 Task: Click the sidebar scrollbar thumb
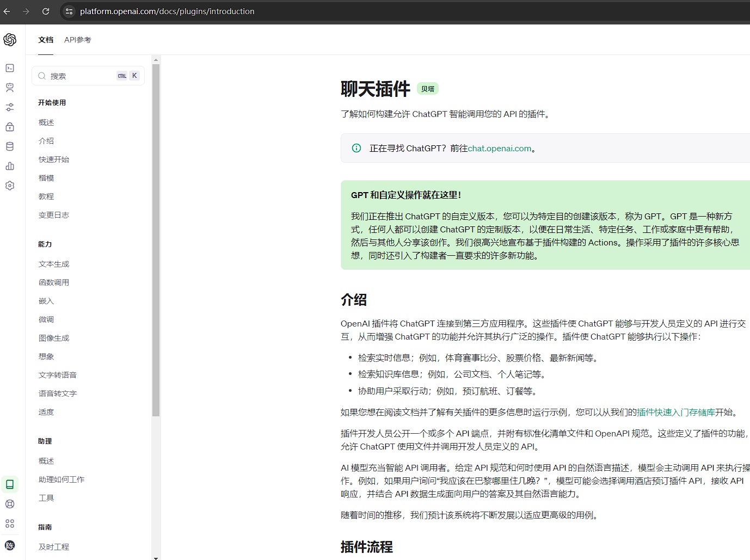point(156,240)
